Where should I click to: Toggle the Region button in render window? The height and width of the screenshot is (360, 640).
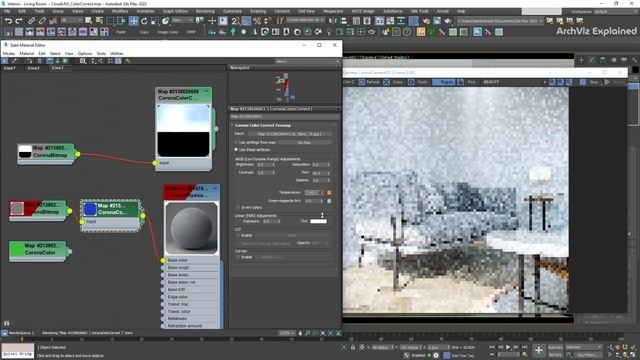(444, 82)
